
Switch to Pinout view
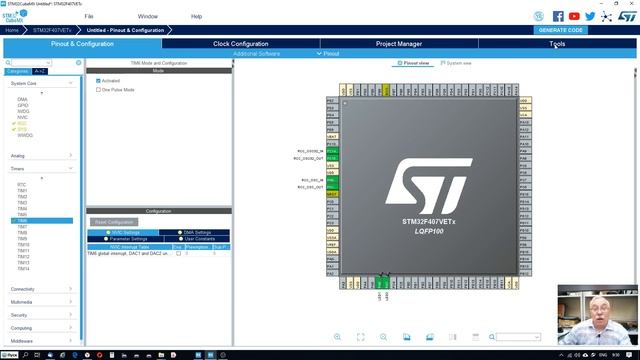point(413,63)
